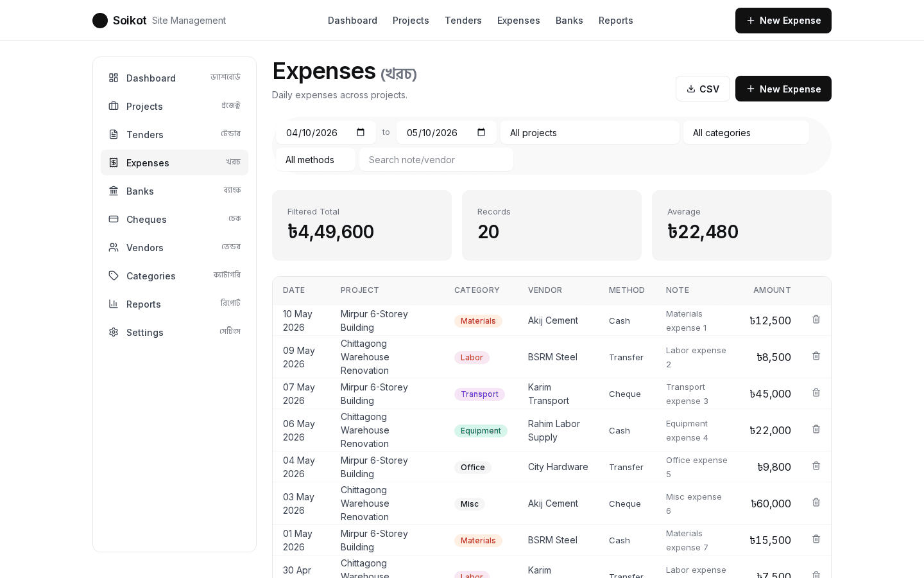Open the All categories filter

(x=746, y=132)
